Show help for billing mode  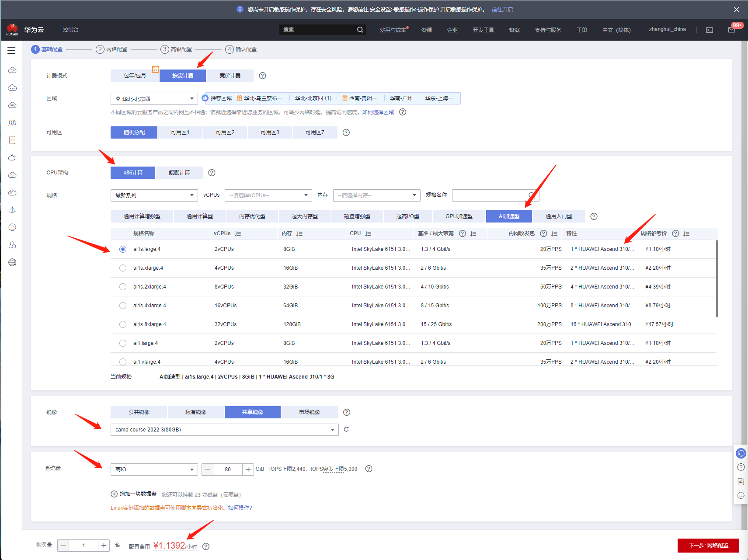click(x=262, y=76)
